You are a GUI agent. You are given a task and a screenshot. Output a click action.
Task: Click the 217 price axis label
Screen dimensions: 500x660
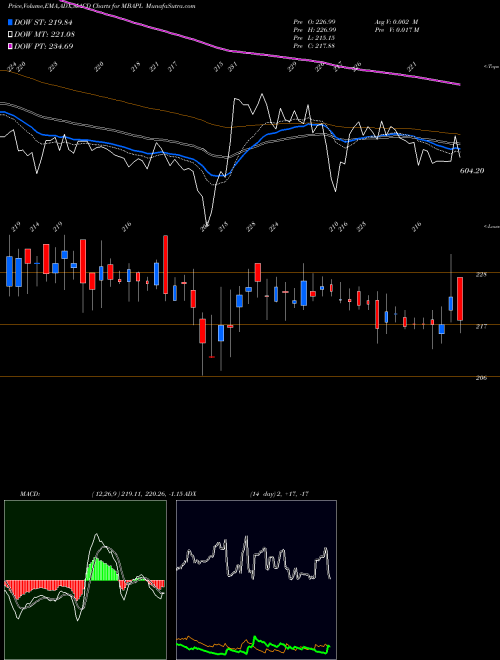tap(481, 326)
